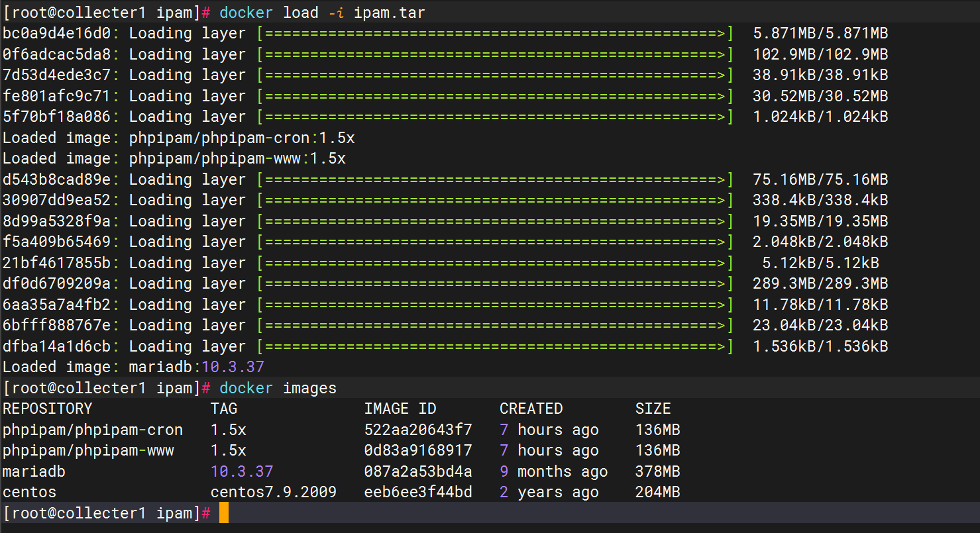The height and width of the screenshot is (533, 980).
Task: Click the 378MB size value
Action: 658,471
